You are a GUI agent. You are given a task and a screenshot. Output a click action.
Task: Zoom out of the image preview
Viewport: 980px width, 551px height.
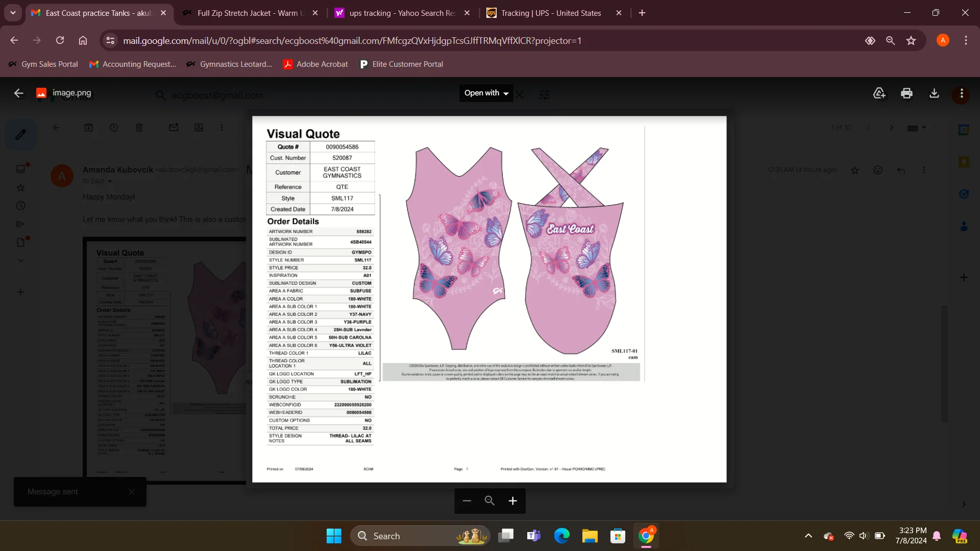coord(467,501)
